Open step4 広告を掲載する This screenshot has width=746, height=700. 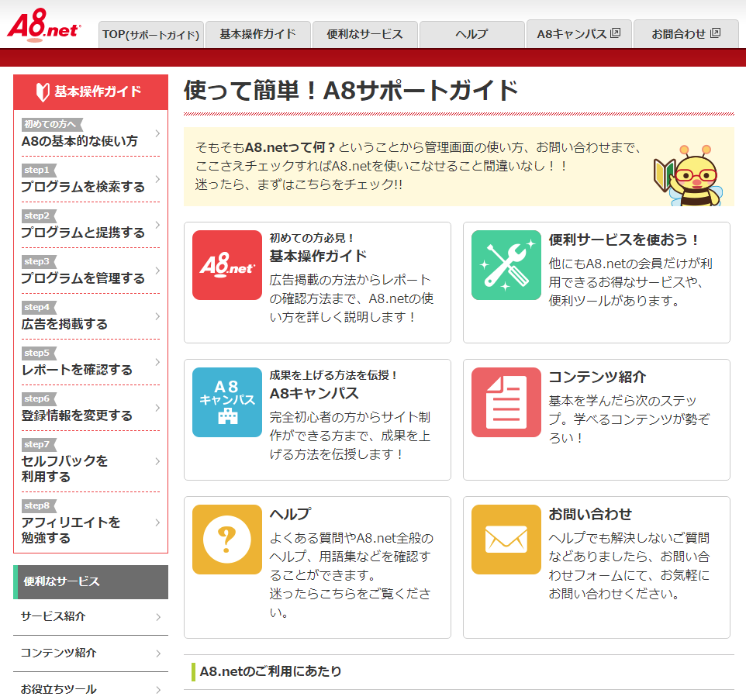pos(91,317)
